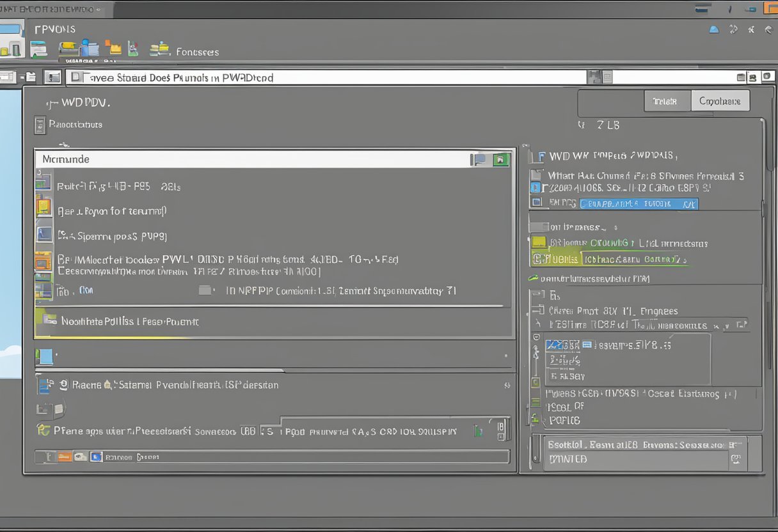Click the orange icon beside the PWL row
778x532 pixels.
point(43,261)
